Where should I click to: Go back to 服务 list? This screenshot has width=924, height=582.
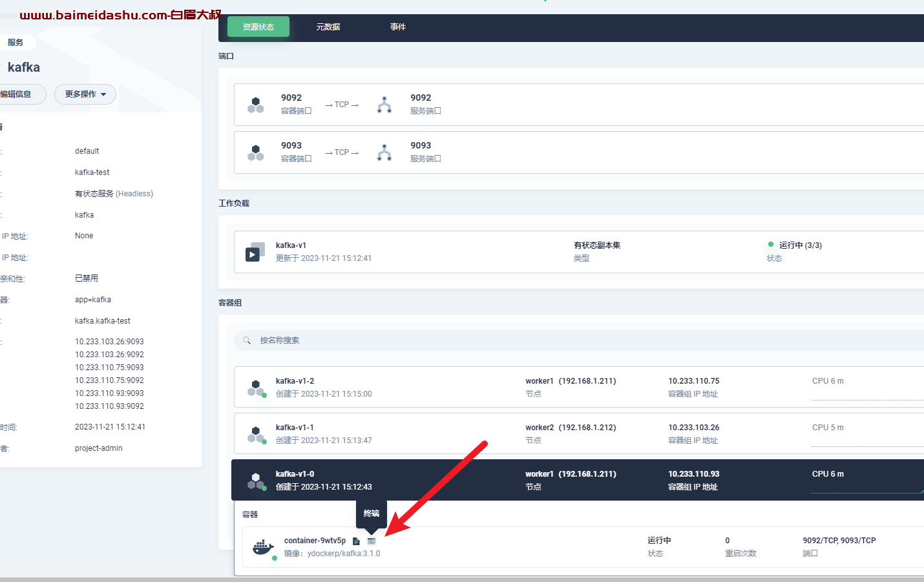pos(16,43)
